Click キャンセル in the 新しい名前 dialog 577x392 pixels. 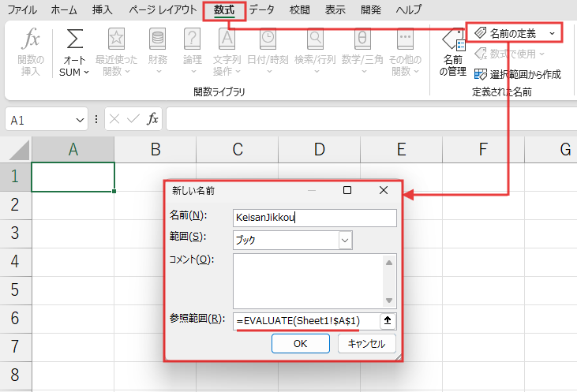(x=366, y=343)
